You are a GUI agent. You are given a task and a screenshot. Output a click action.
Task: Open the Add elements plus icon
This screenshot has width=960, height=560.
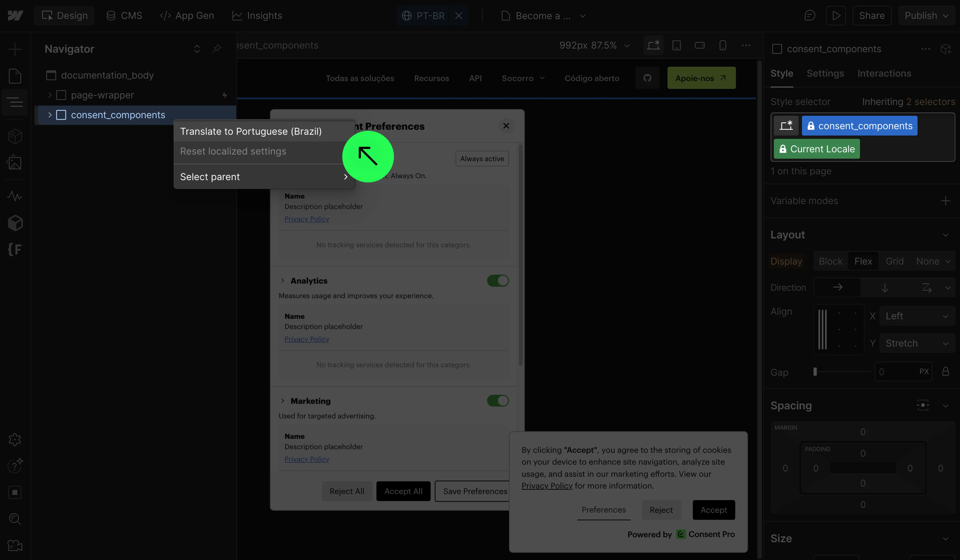15,49
